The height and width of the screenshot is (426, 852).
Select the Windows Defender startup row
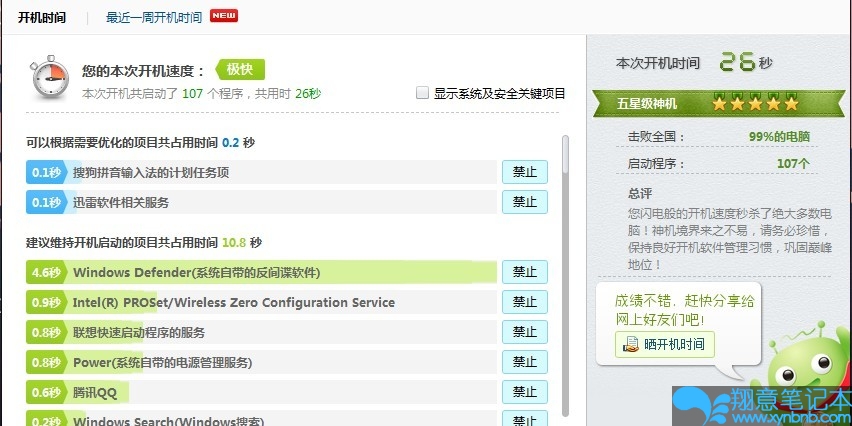pyautogui.click(x=261, y=272)
